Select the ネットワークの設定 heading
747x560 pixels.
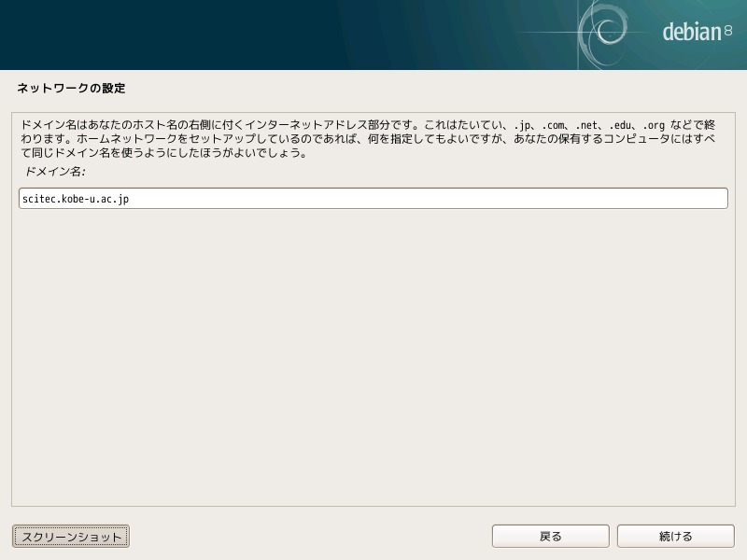(71, 88)
